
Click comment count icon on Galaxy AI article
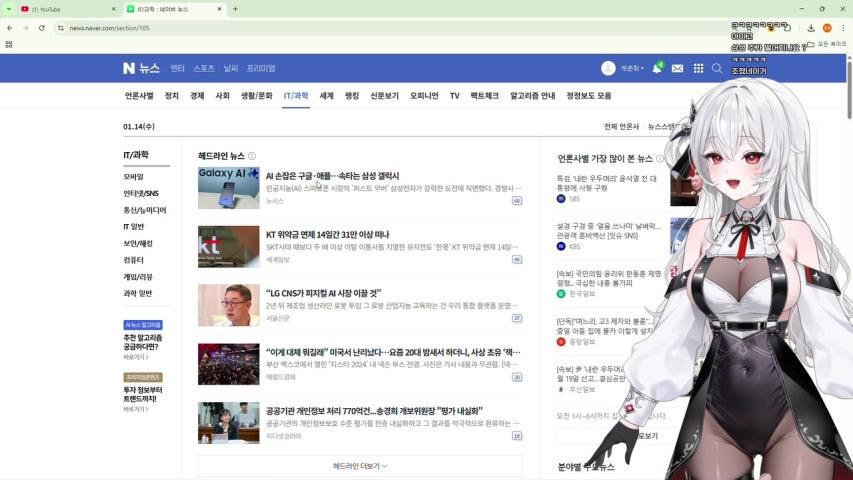517,201
